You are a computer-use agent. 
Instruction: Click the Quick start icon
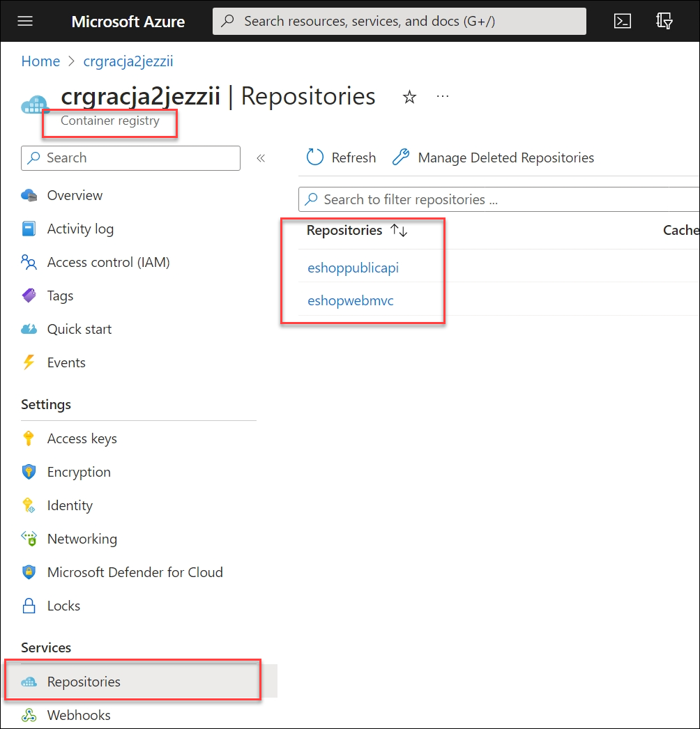click(29, 329)
